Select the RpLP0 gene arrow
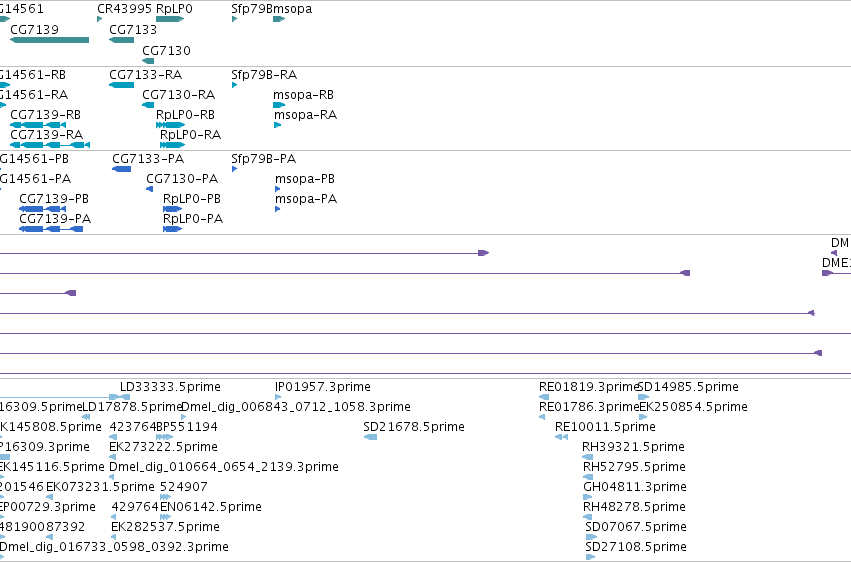This screenshot has height=562, width=851. 170,19
